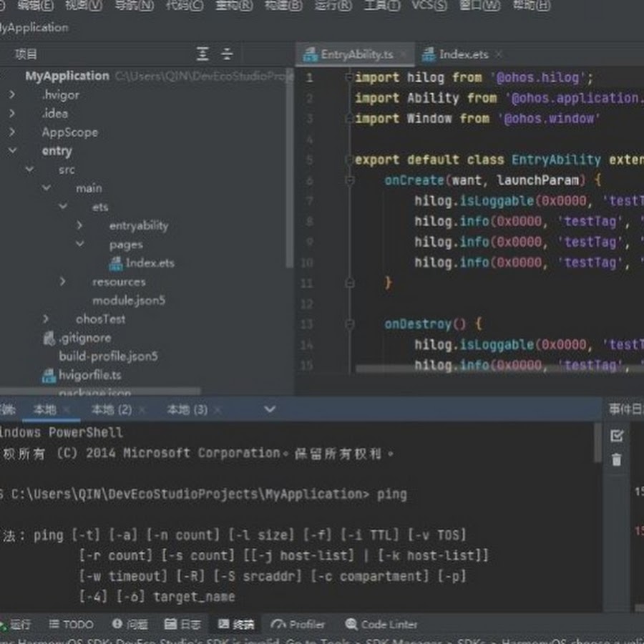Open the Code Linter tool window
This screenshot has height=644, width=644.
pyautogui.click(x=381, y=625)
